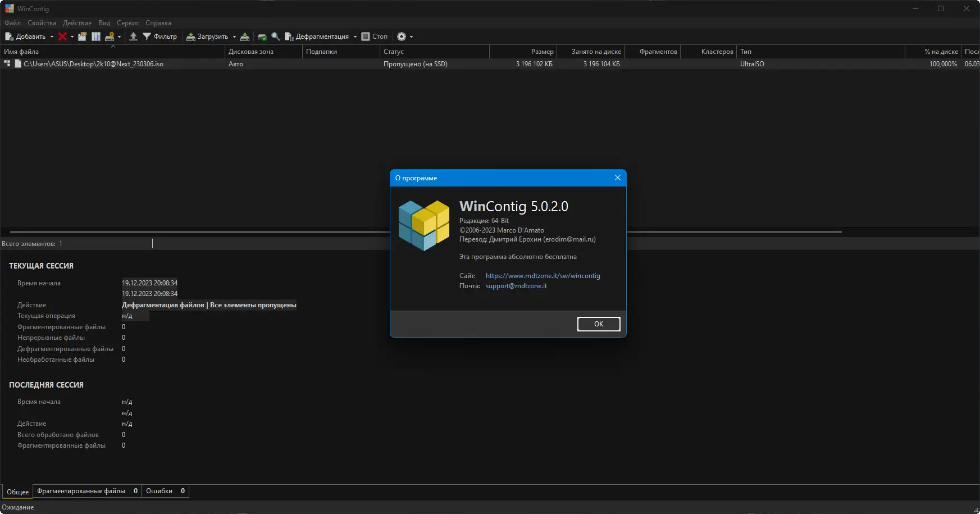This screenshot has height=514, width=980.
Task: Minimize the WinContig window
Action: coord(915,8)
